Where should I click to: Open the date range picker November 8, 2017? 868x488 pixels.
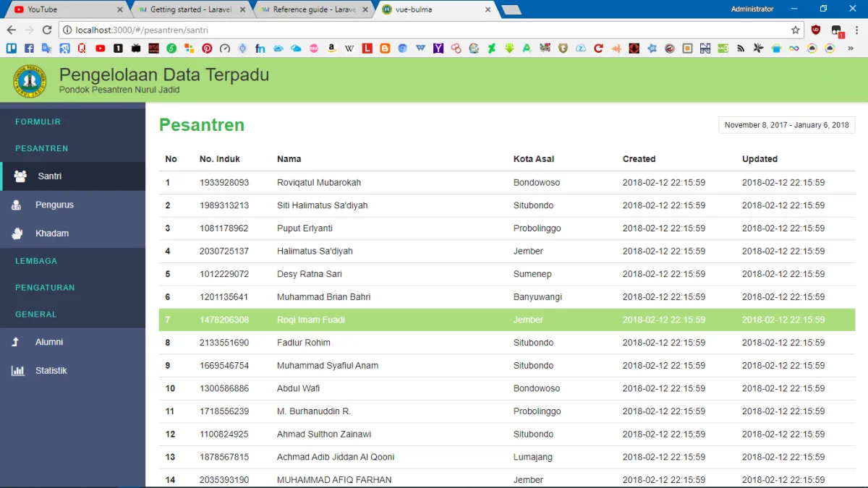click(x=787, y=125)
